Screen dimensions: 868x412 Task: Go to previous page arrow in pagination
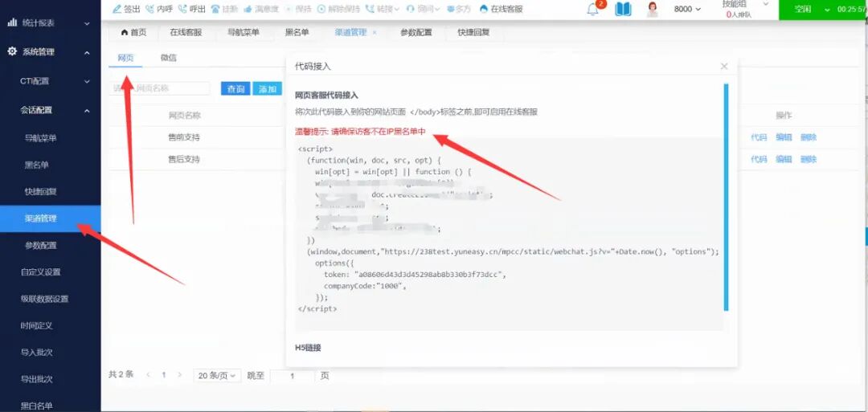point(149,375)
